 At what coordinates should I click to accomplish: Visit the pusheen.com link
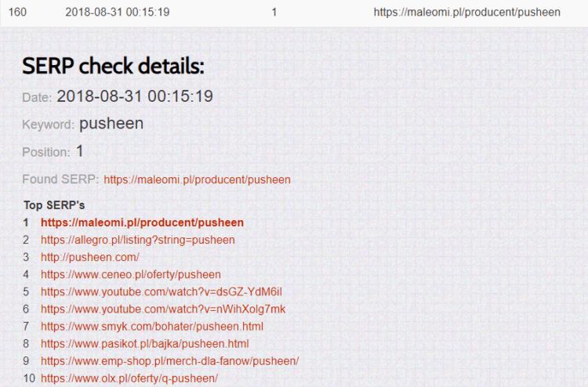click(90, 257)
